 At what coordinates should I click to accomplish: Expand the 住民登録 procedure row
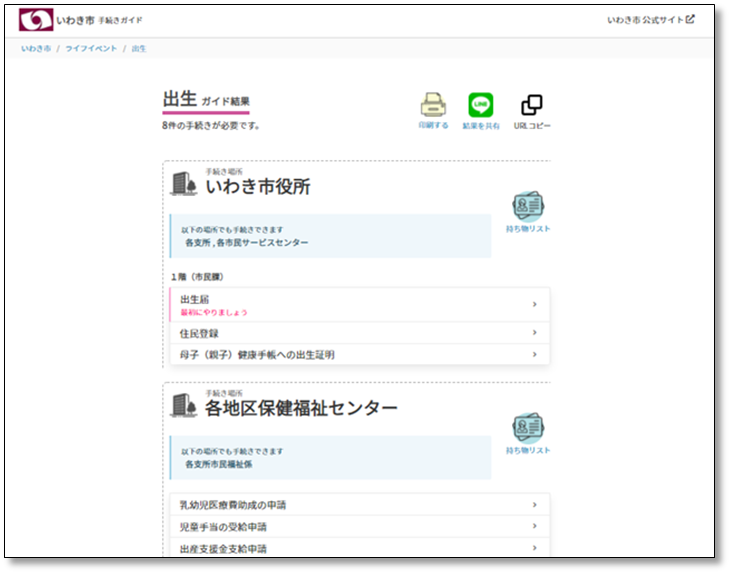360,333
